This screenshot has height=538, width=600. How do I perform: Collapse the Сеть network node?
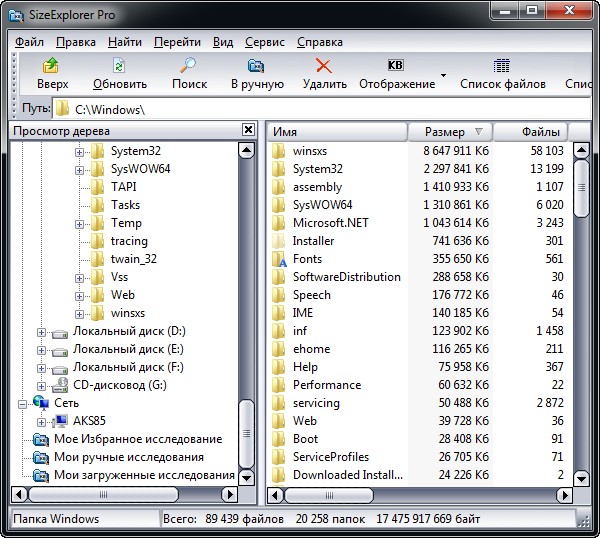(x=22, y=403)
